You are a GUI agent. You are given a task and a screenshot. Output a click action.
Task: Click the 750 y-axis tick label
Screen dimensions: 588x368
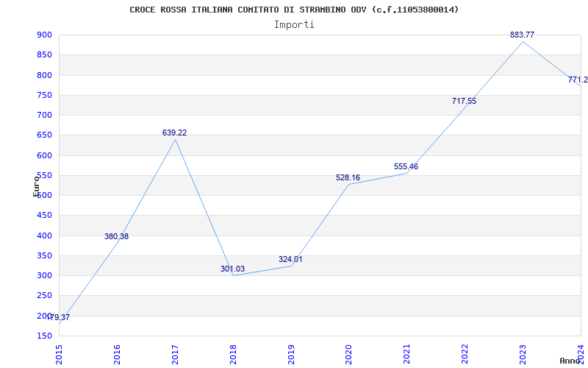(44, 95)
